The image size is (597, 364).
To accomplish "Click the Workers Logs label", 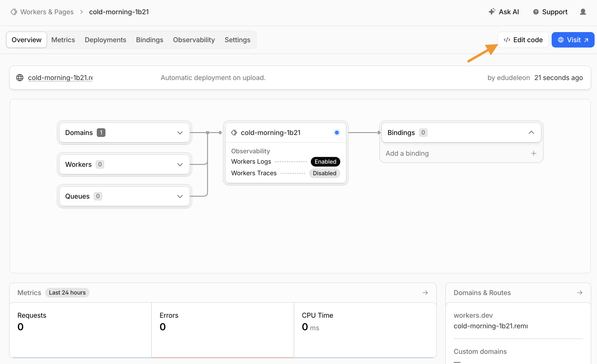I will [251, 162].
